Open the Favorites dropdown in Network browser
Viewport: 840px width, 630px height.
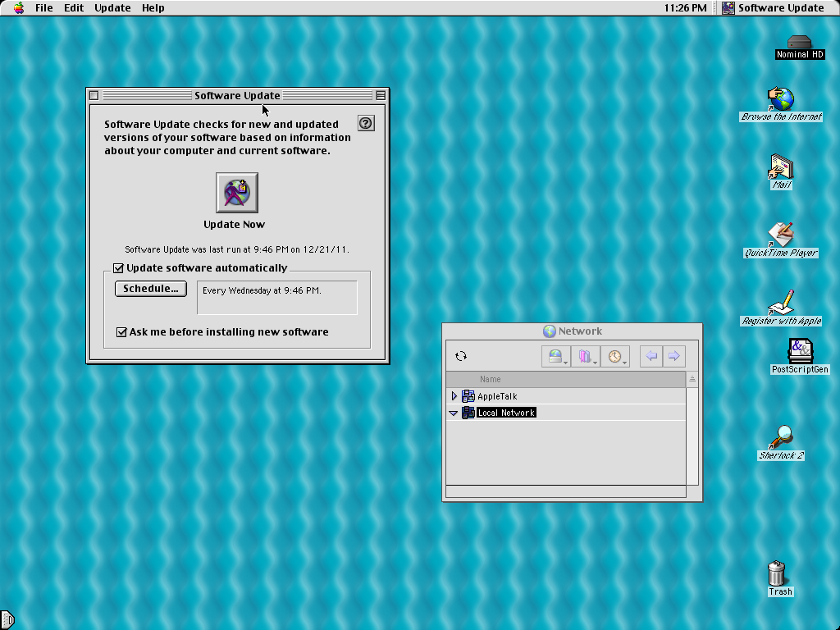pyautogui.click(x=586, y=356)
